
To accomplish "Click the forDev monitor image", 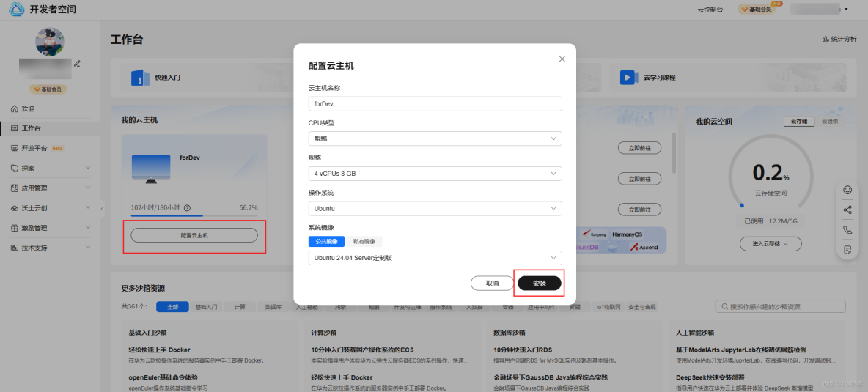I will [150, 170].
